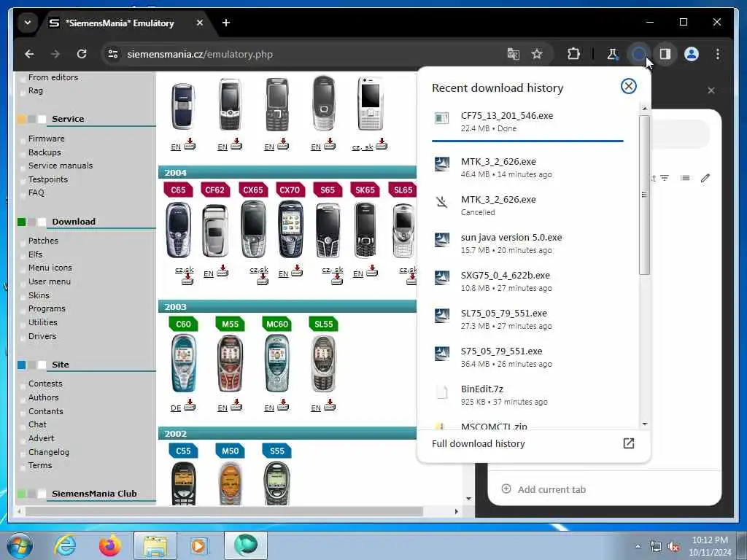This screenshot has height=560, width=747.
Task: Open BinEdit.7z download entry
Action: (527, 395)
